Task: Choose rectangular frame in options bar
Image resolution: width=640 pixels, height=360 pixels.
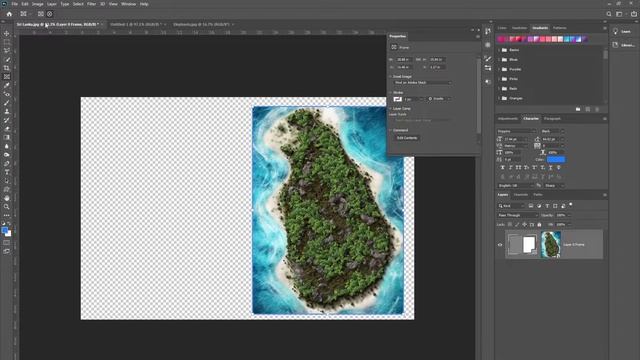Action: (41, 14)
